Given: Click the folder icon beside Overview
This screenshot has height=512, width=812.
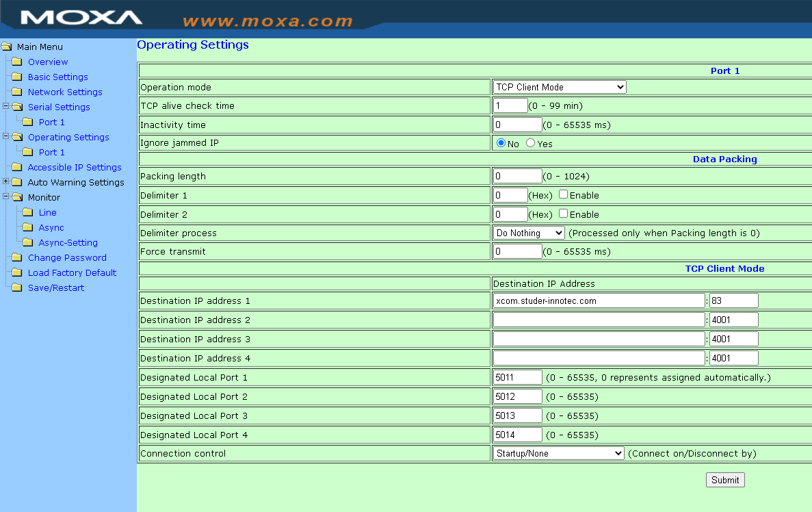Looking at the screenshot, I should pos(17,62).
